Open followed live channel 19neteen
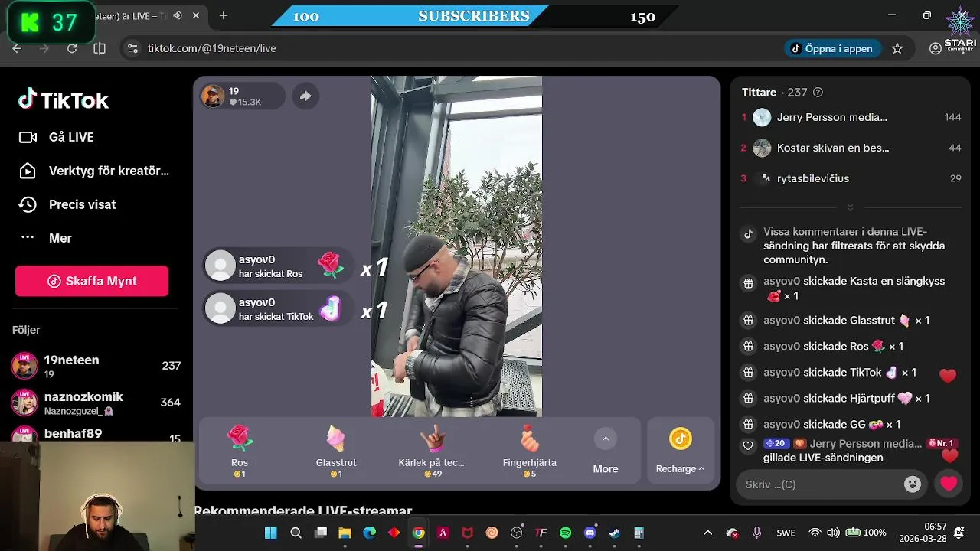980x551 pixels. (96, 366)
